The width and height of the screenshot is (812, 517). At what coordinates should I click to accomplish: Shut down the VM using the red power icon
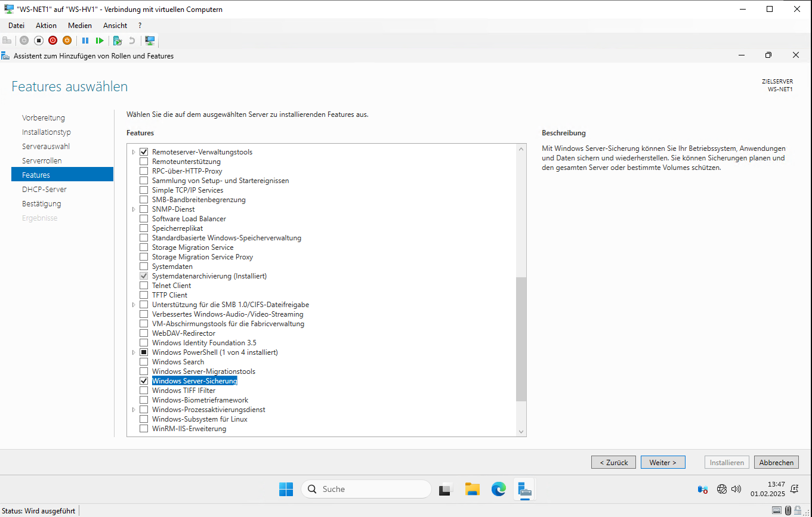(53, 41)
